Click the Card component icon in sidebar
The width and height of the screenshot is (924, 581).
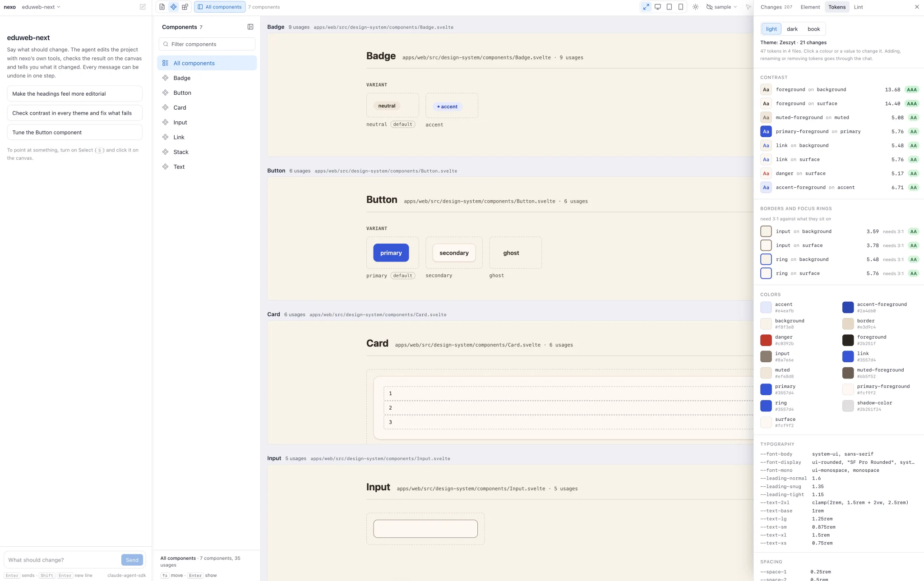166,108
